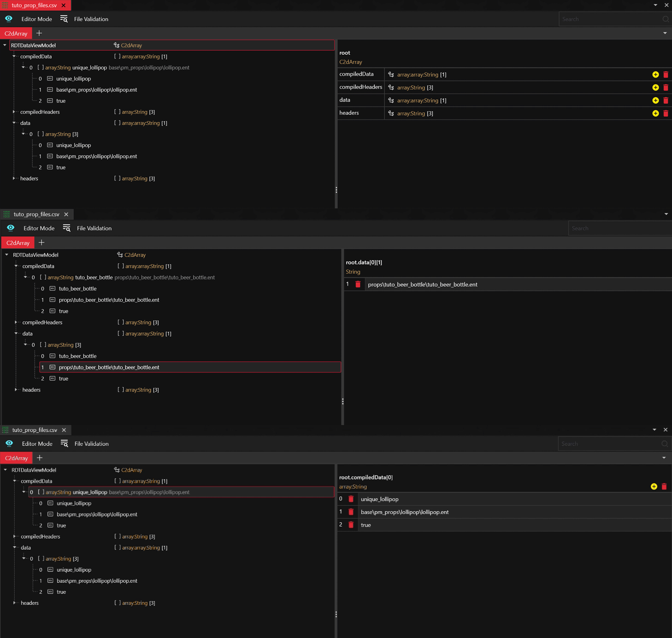672x638 pixels.
Task: Collapse the tuto_beer_bottle array under compiledData
Action: (x=25, y=278)
